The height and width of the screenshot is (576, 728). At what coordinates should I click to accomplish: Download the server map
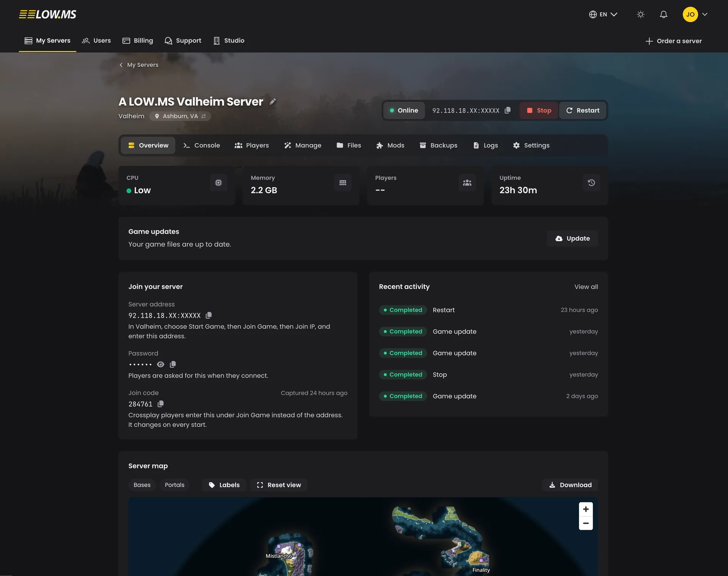570,485
